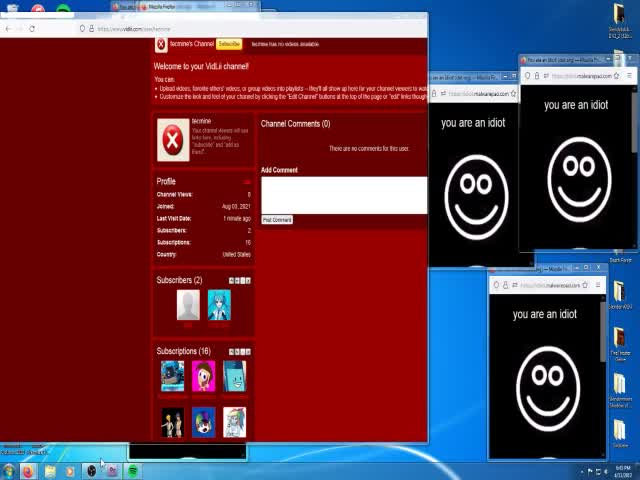640x480 pixels.
Task: Bookmark star in bottom idiot window
Action: [585, 285]
